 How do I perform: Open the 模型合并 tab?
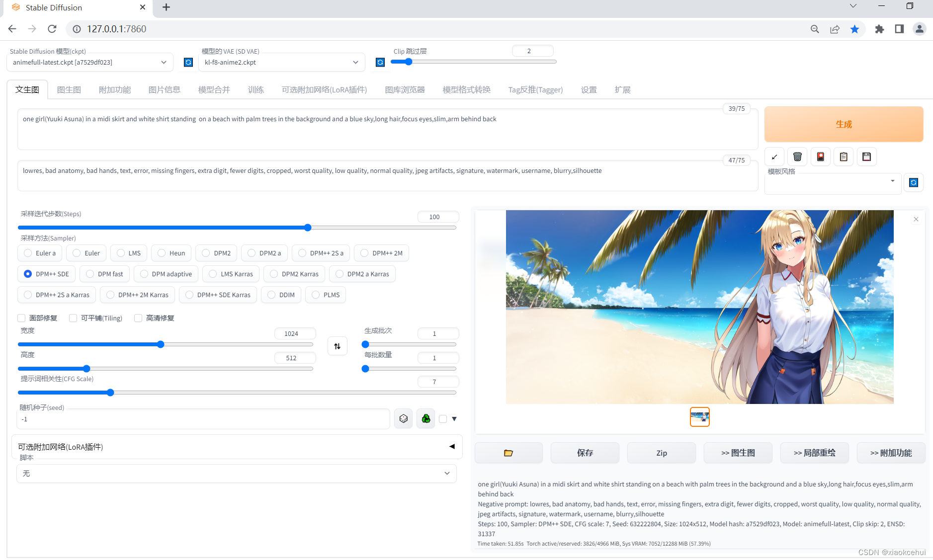pyautogui.click(x=214, y=89)
